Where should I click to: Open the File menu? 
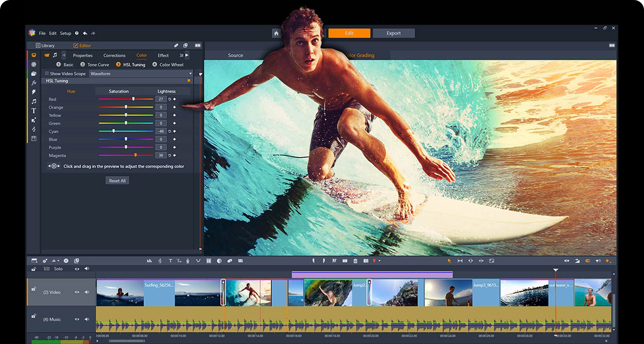tap(42, 33)
